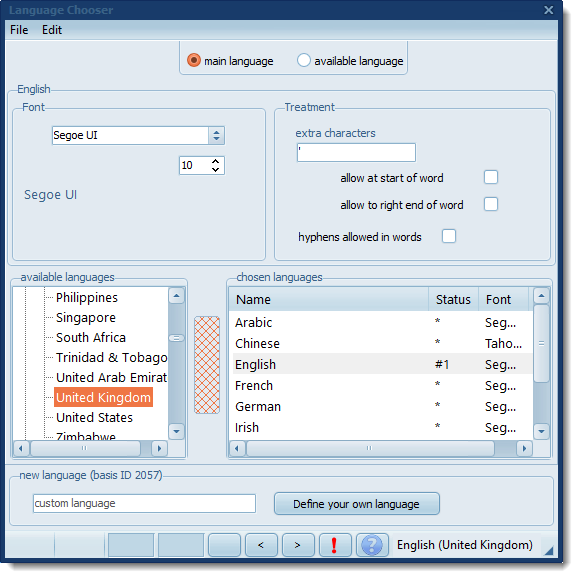
Task: Click the #1 status cell for English
Action: (442, 365)
